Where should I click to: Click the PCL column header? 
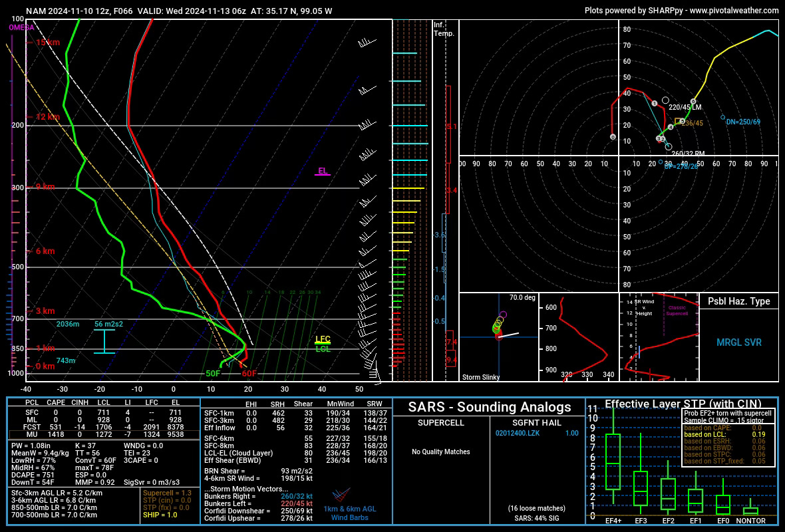click(32, 402)
